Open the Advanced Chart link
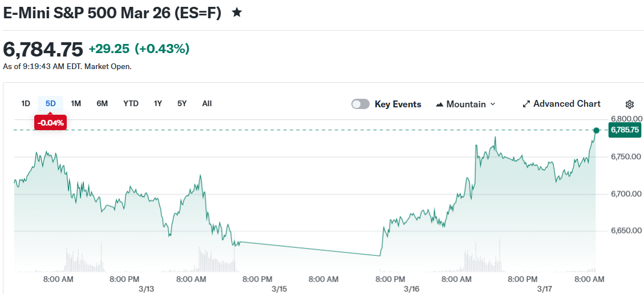Viewport: 644px width, 294px height. [566, 104]
